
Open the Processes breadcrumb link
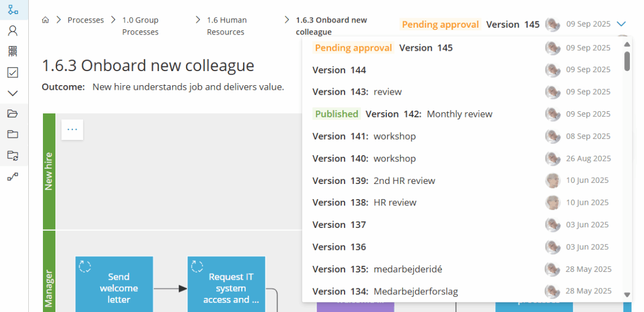coord(86,20)
